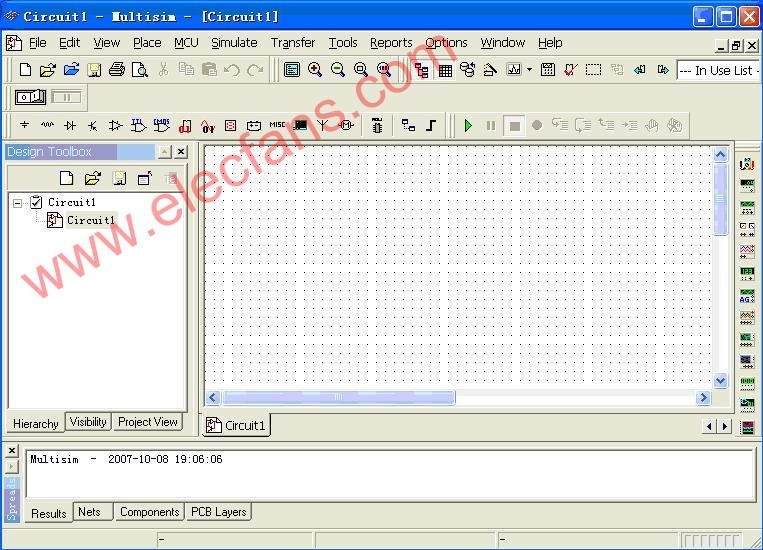
Task: Select Circuit1 child item in hierarchy
Action: [90, 220]
